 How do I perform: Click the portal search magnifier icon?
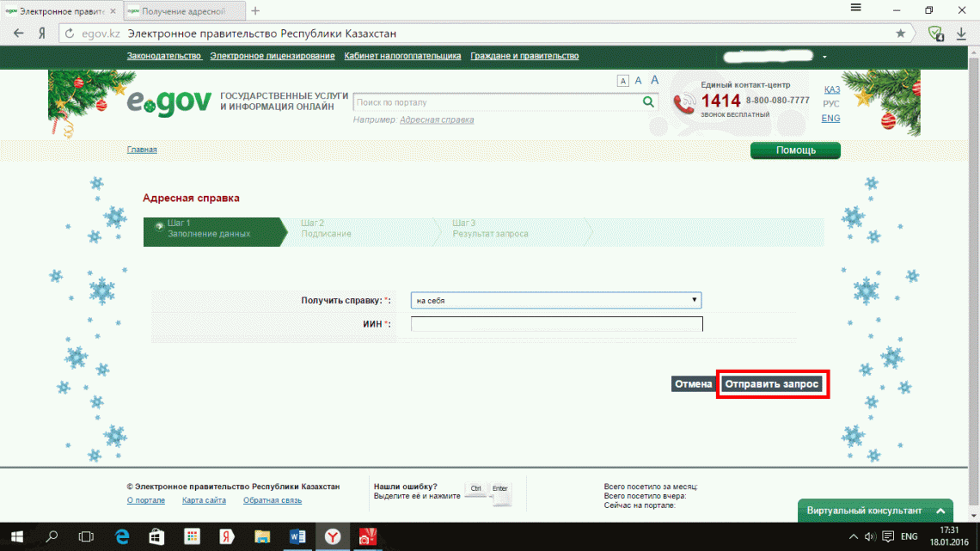[x=648, y=101]
